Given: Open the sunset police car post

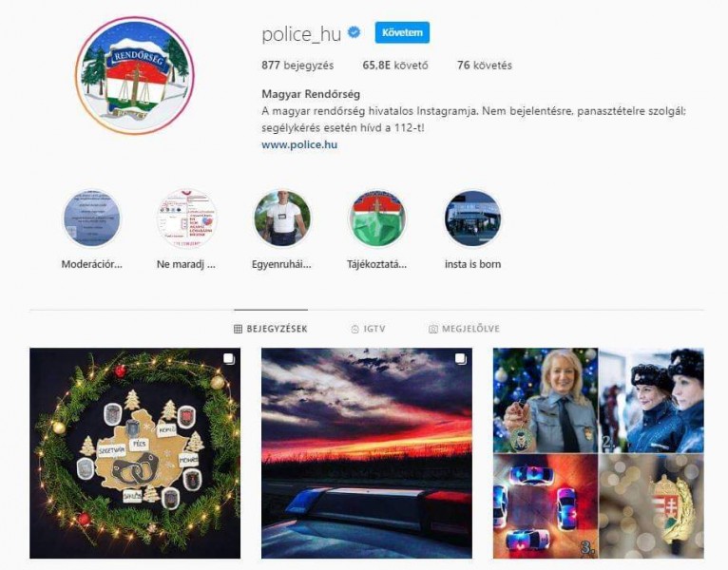Looking at the screenshot, I should (367, 453).
